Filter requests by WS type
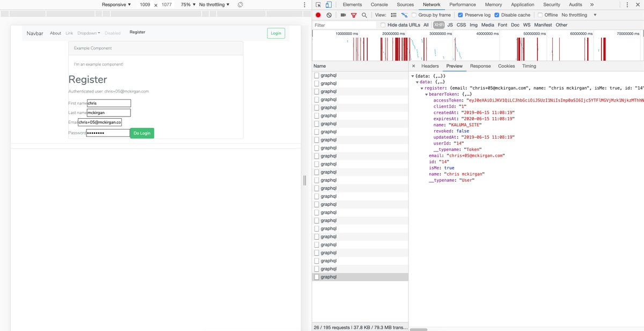 (526, 25)
